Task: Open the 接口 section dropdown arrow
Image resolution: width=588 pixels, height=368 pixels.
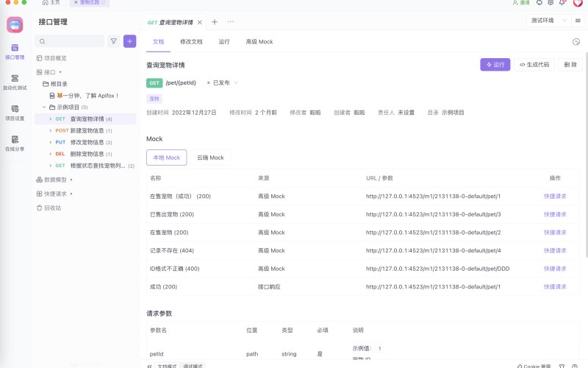Action: (x=60, y=72)
